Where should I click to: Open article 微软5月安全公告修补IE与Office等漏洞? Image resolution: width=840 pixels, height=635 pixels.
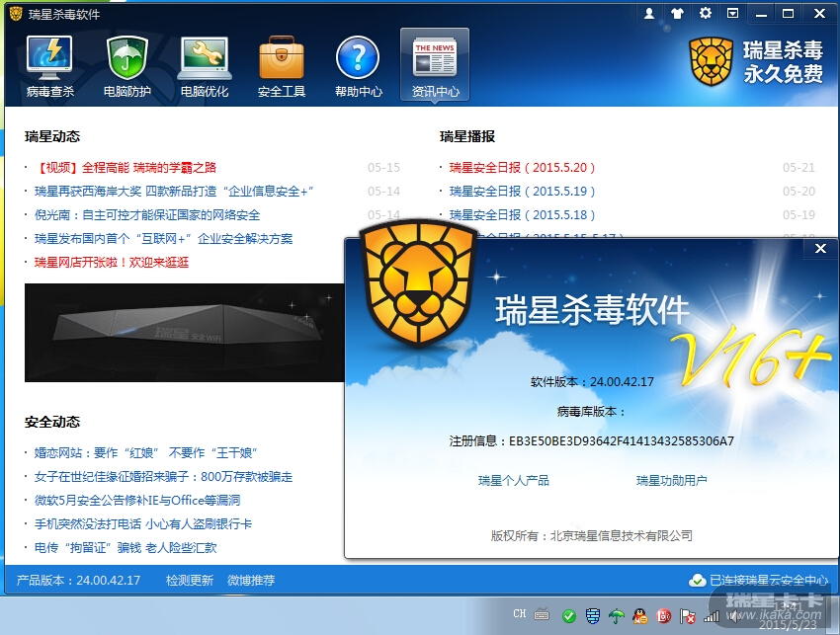[137, 500]
